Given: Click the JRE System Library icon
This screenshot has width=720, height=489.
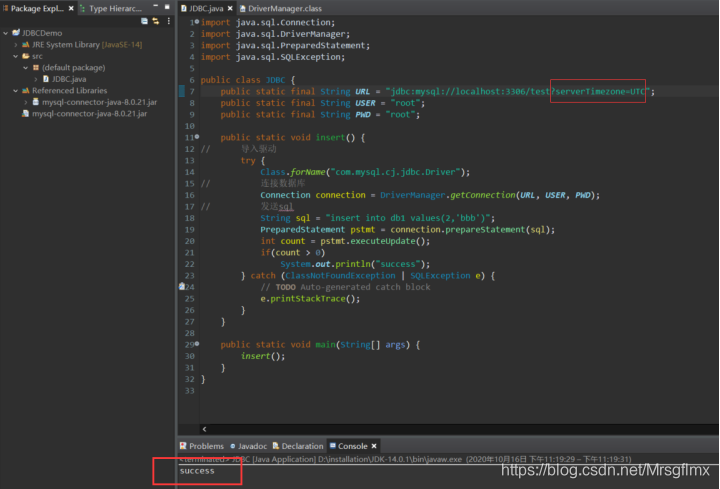Looking at the screenshot, I should point(26,45).
